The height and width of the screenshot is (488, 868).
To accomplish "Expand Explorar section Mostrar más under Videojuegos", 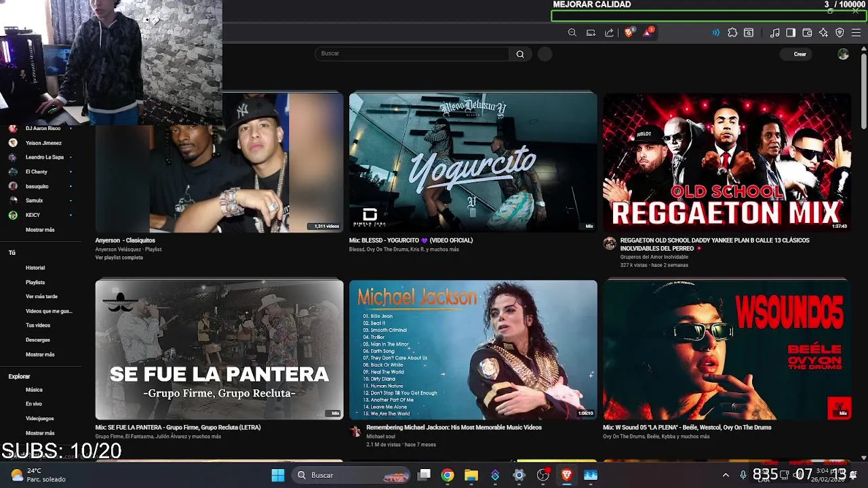I will tap(40, 433).
